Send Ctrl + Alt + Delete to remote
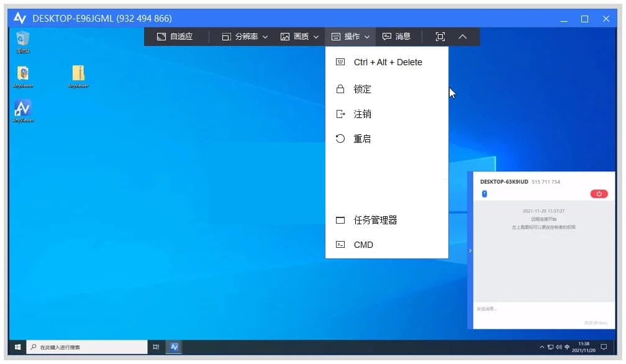 coord(387,62)
